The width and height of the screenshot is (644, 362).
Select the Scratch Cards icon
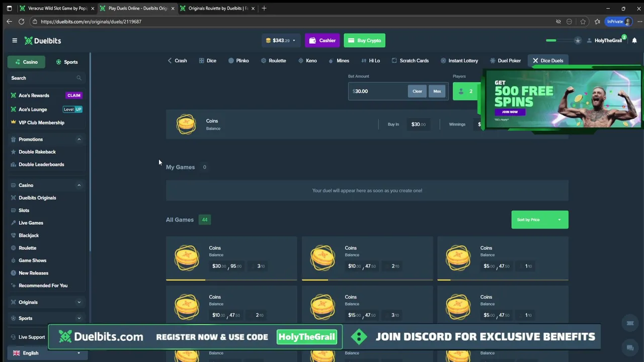[x=394, y=60]
